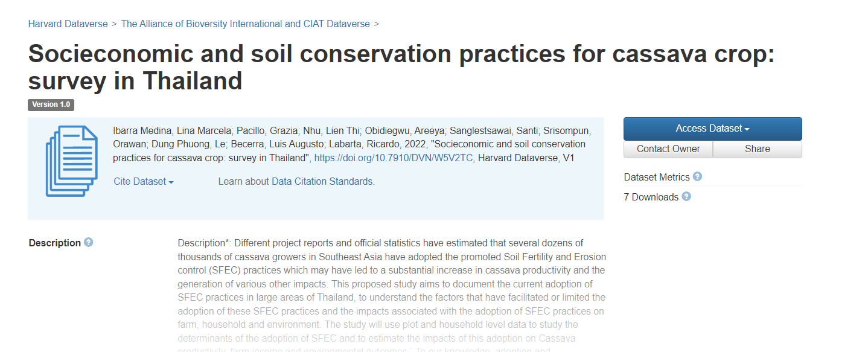Click the citation authors text block
Screen dimensions: 868x352
[352, 144]
